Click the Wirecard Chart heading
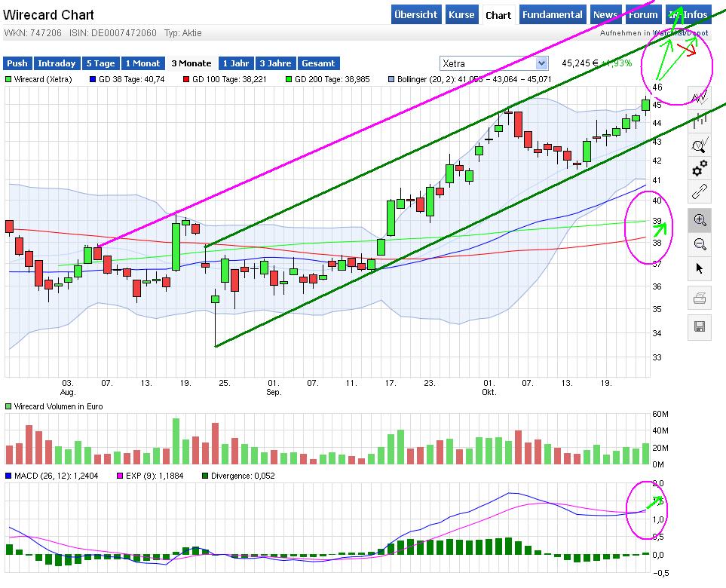 [x=48, y=15]
